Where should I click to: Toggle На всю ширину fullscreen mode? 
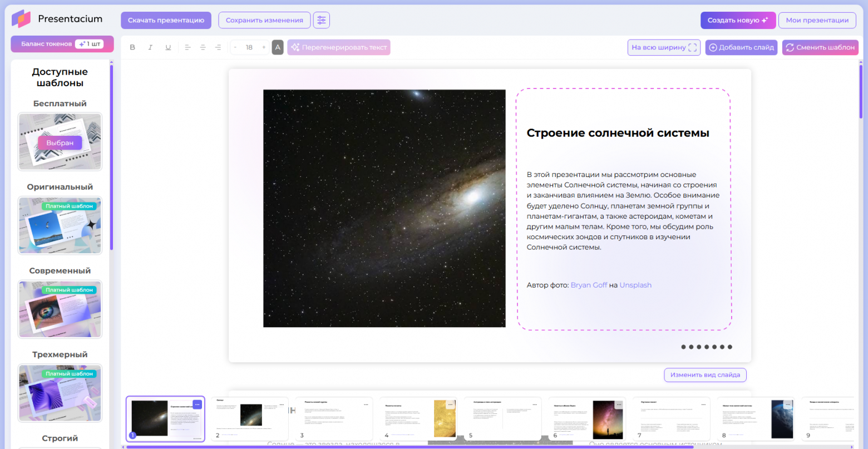(x=663, y=47)
